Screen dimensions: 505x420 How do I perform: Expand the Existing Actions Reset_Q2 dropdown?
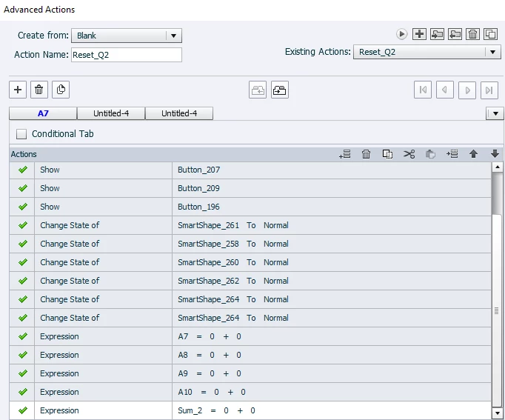pos(427,52)
